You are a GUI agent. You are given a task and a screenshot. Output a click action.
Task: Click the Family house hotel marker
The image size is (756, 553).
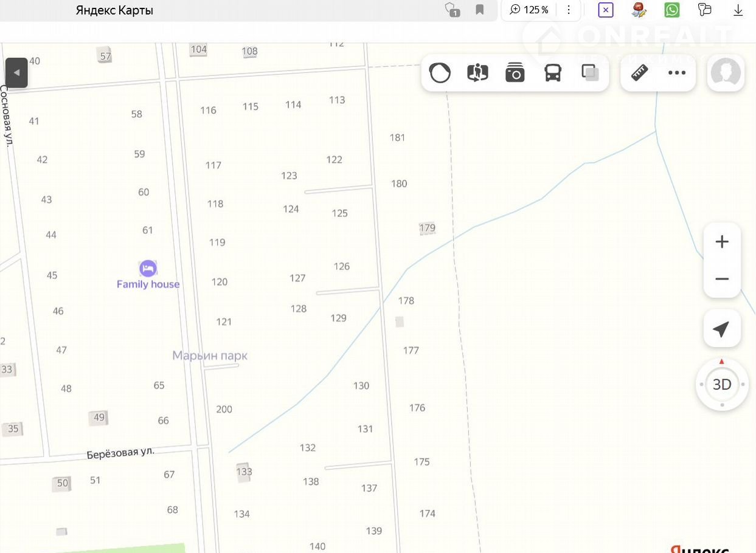148,269
